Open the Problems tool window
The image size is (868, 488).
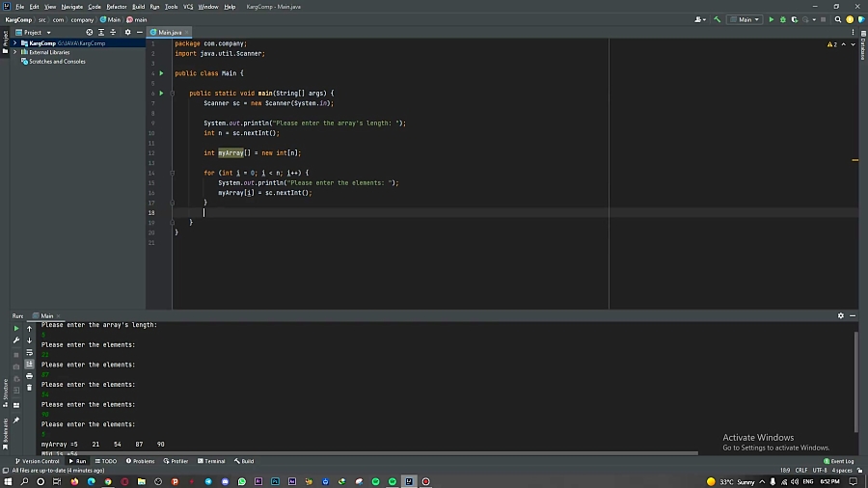141,461
